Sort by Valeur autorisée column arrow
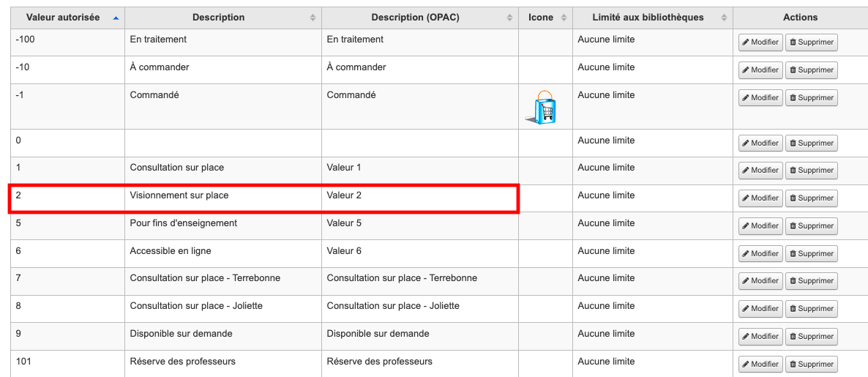This screenshot has height=377, width=868. coord(115,18)
